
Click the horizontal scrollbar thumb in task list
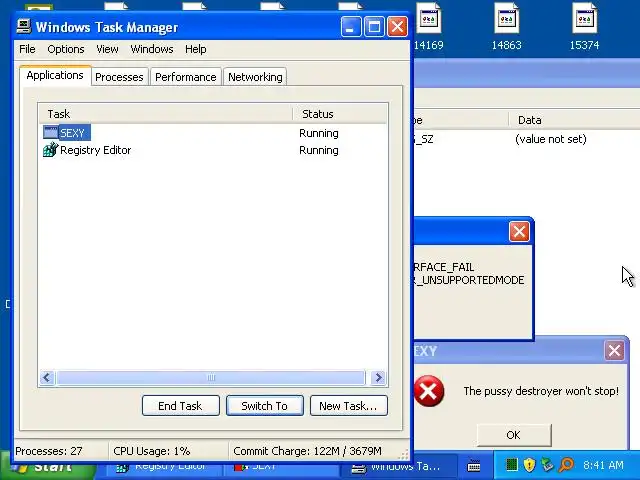(211, 378)
